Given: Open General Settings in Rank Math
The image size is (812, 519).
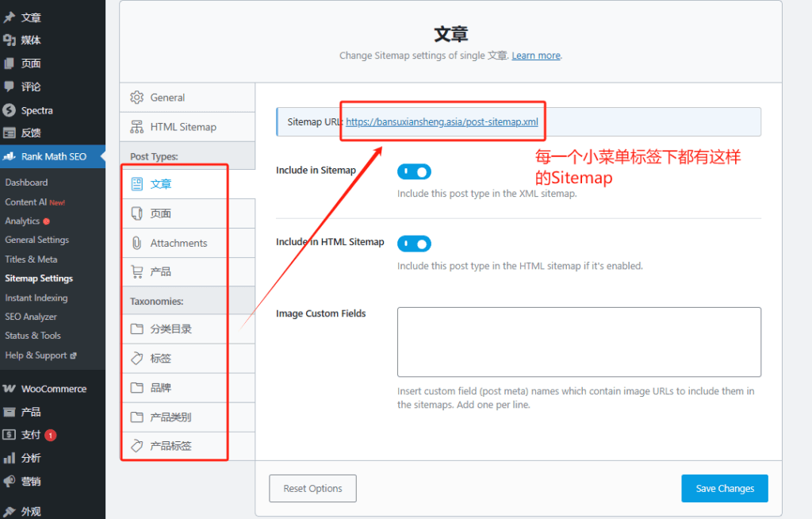Looking at the screenshot, I should pos(36,240).
